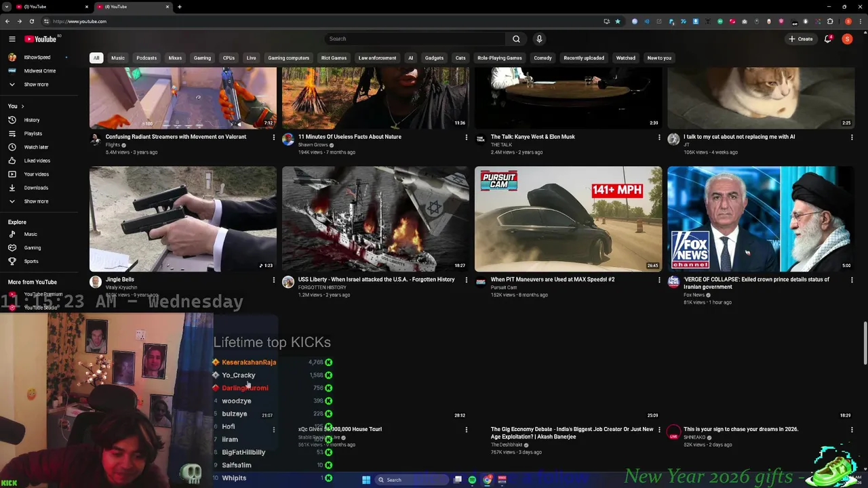Open Fox News channel link
The width and height of the screenshot is (868, 488).
click(694, 295)
